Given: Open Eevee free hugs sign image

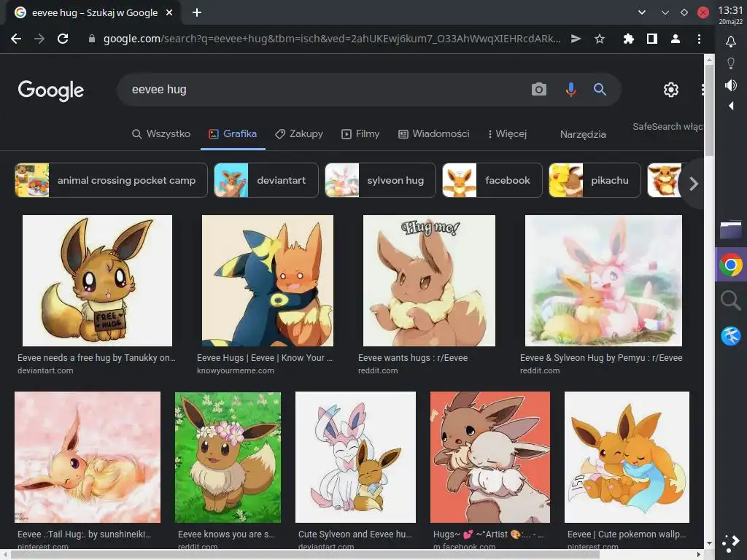Looking at the screenshot, I should [97, 281].
